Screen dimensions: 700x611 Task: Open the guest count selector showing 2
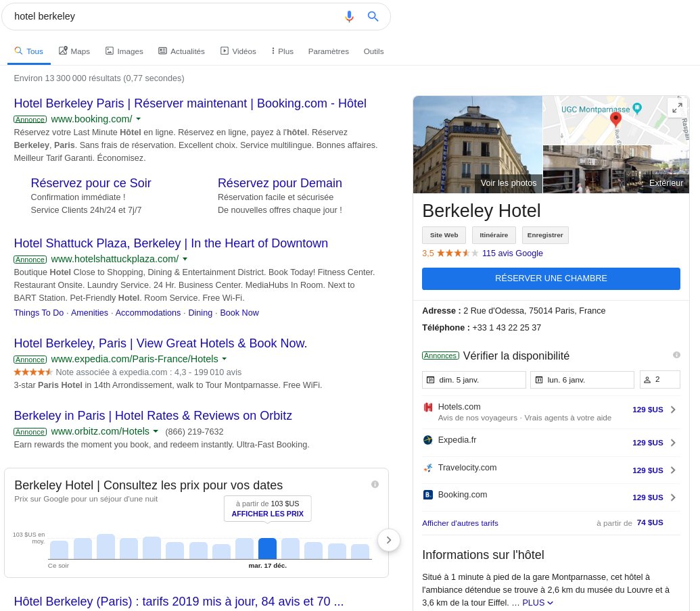(x=660, y=380)
